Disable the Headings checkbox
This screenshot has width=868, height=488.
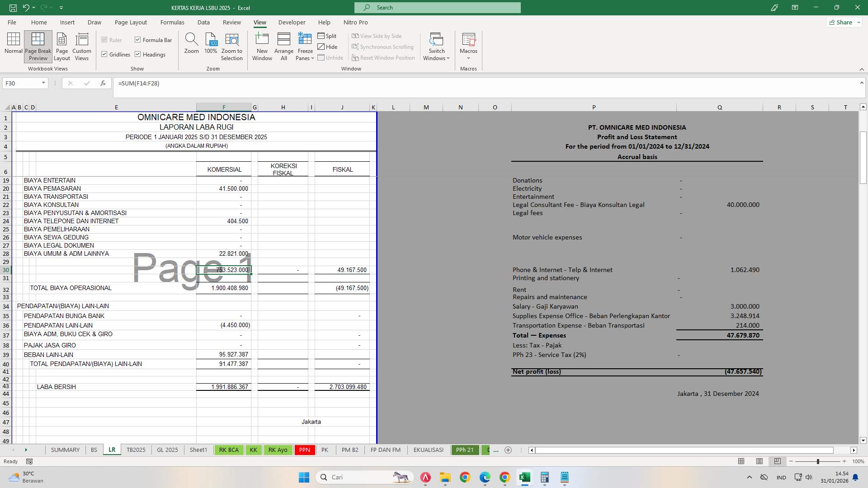pyautogui.click(x=137, y=54)
